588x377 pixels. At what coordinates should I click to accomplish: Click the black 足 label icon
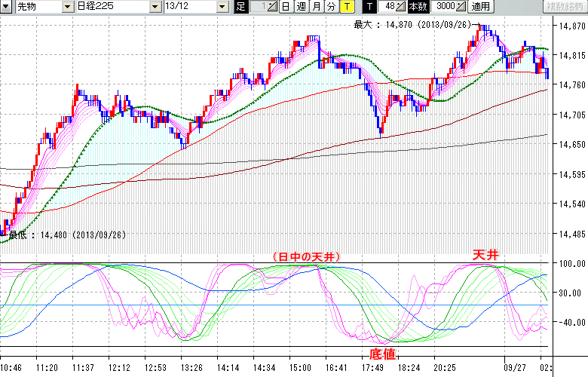coord(240,7)
